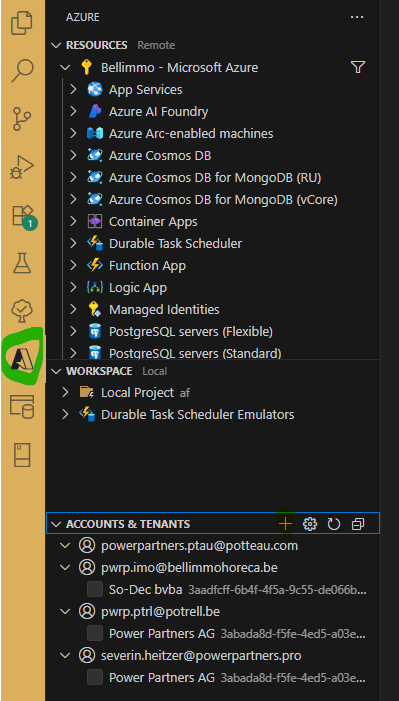399x701 pixels.
Task: Click the Container Apps icon
Action: coord(95,221)
